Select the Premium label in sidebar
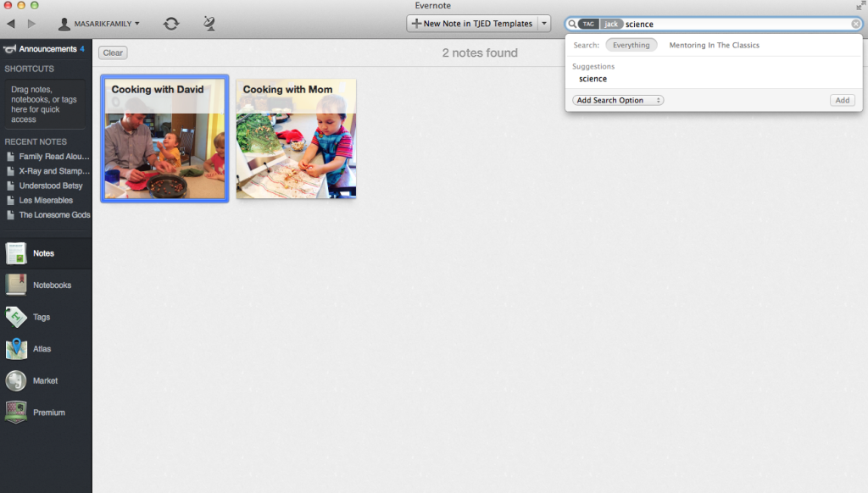 click(48, 413)
